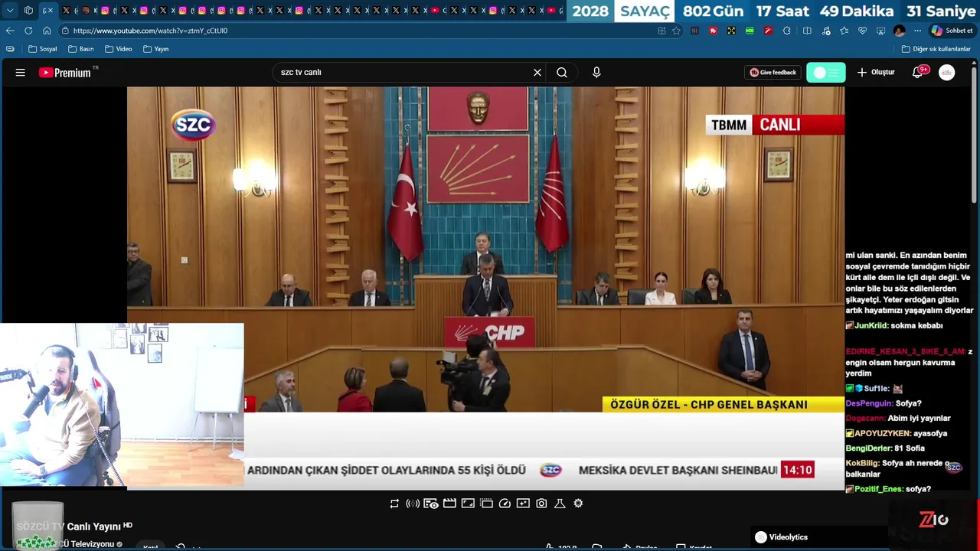Open the flask filters icon
Screen dimensions: 980x551
pos(560,504)
